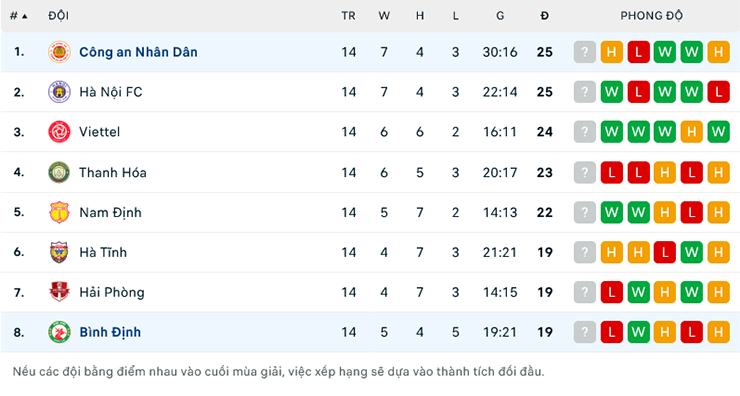The width and height of the screenshot is (740, 396).
Task: Click the PHONG ĐỘ form column header
Action: [651, 16]
